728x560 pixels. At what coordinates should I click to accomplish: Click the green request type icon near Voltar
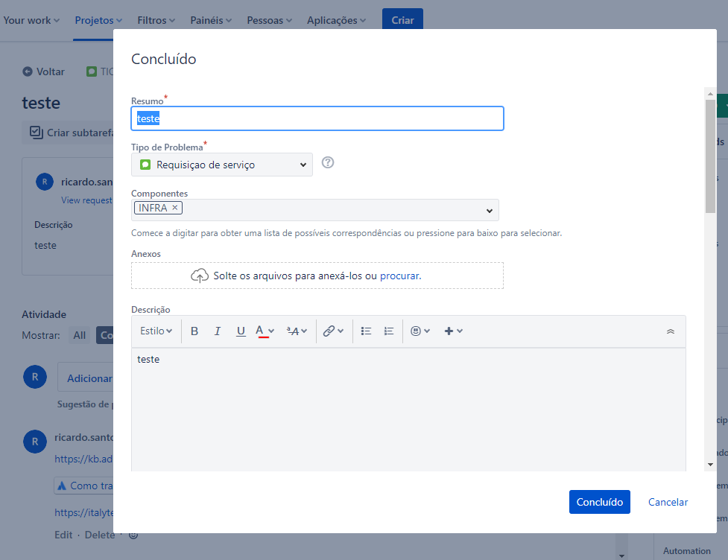pyautogui.click(x=92, y=71)
